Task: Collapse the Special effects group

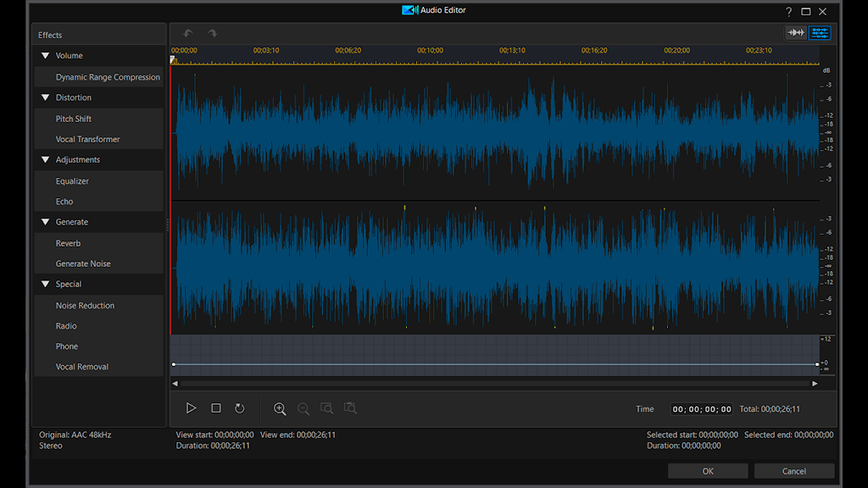Action: coord(46,284)
